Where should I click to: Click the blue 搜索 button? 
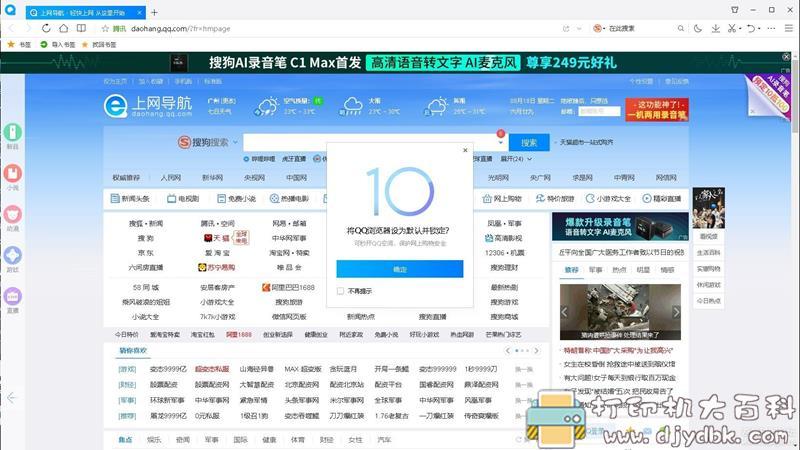click(x=529, y=142)
